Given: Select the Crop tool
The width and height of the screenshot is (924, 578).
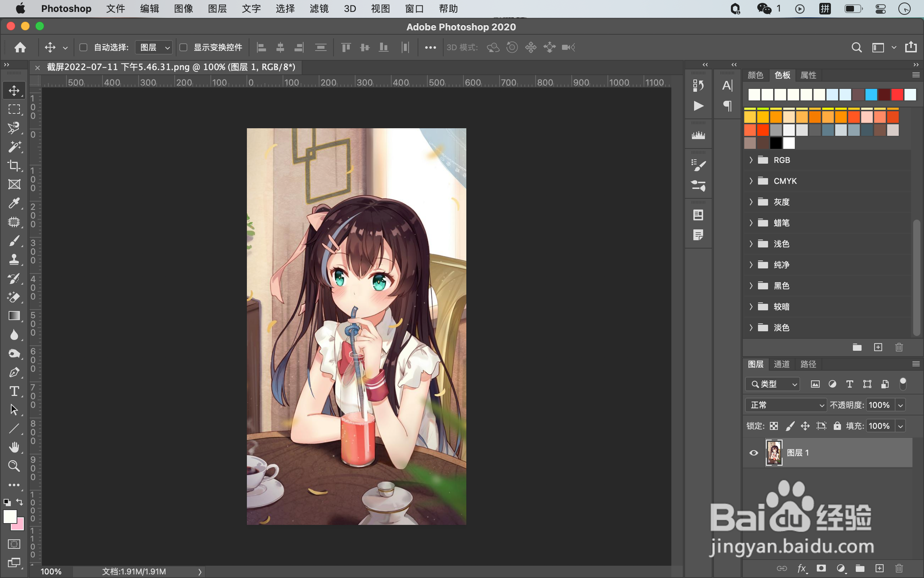Looking at the screenshot, I should click(x=14, y=165).
